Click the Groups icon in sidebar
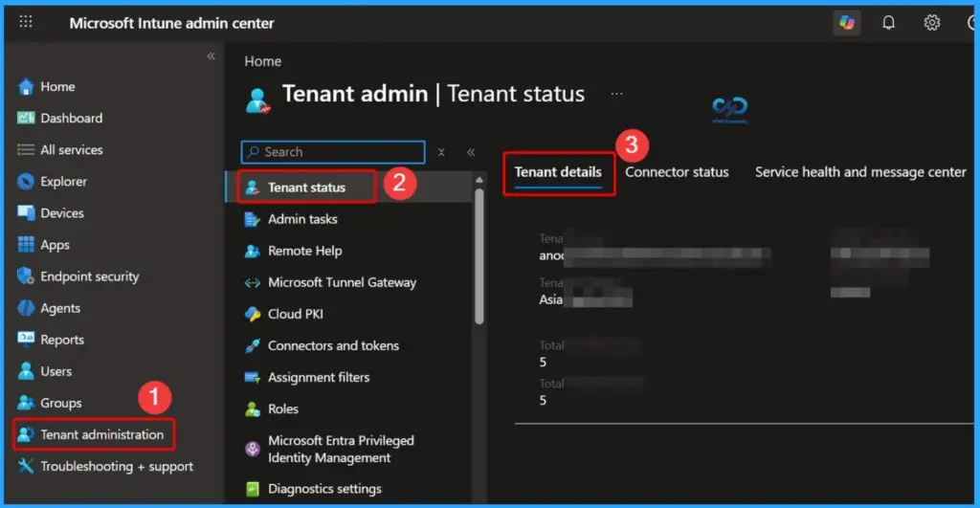The width and height of the screenshot is (980, 508). coord(26,403)
